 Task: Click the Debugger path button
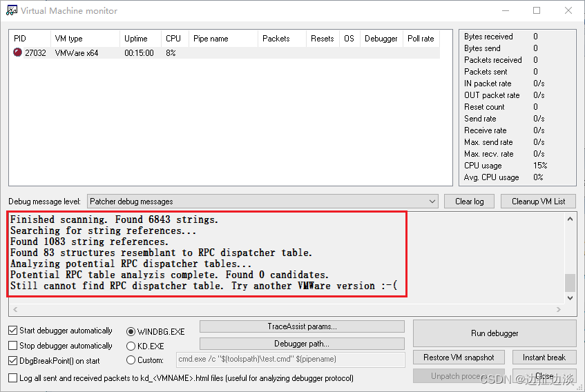(302, 344)
